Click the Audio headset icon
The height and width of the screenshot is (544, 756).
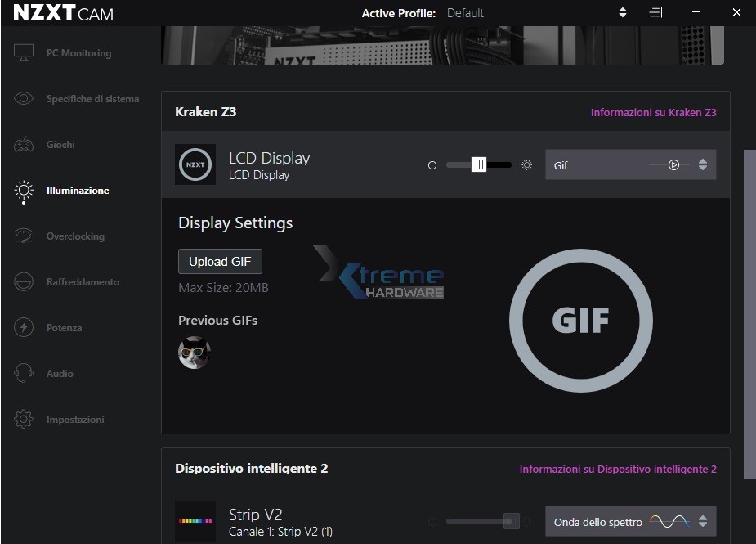point(24,374)
